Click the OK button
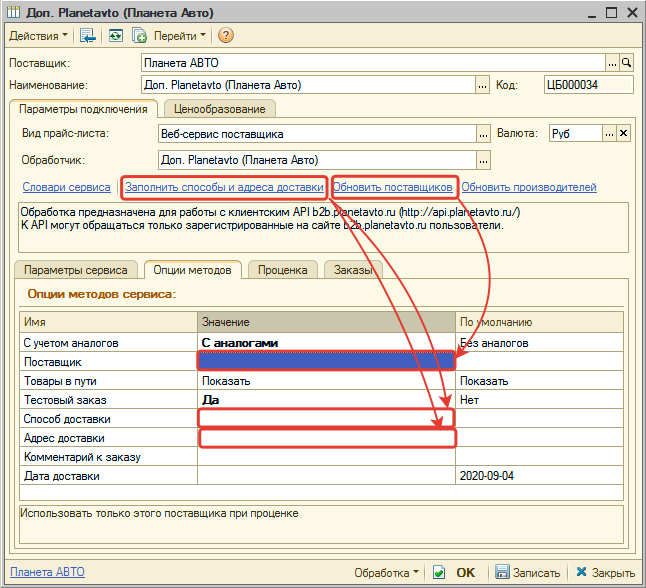The image size is (646, 588). [x=454, y=573]
